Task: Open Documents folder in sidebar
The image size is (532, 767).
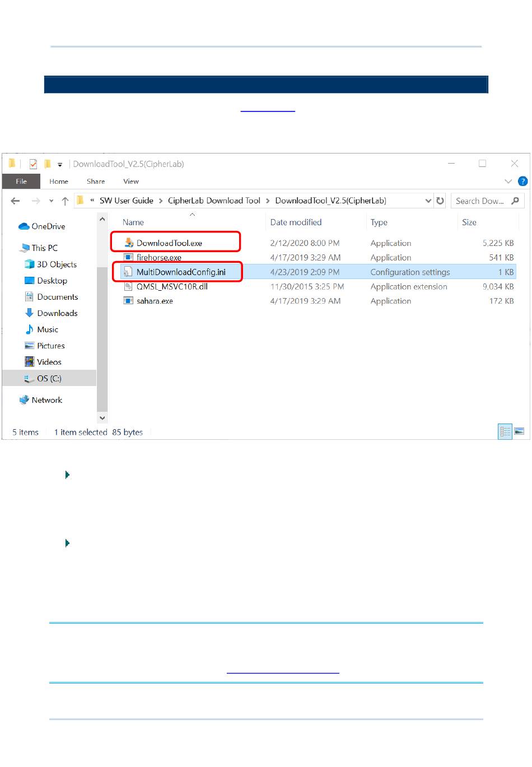Action: pos(52,297)
